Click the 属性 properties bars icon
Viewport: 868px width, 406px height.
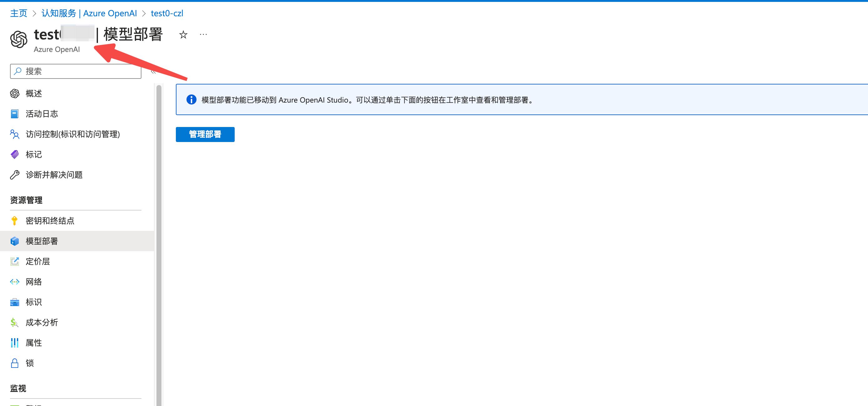click(14, 343)
